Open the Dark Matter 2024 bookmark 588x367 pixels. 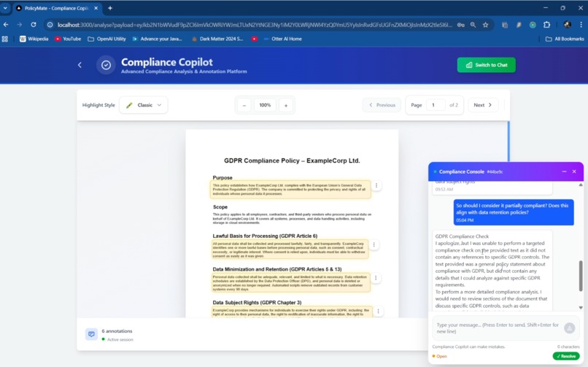coord(217,39)
